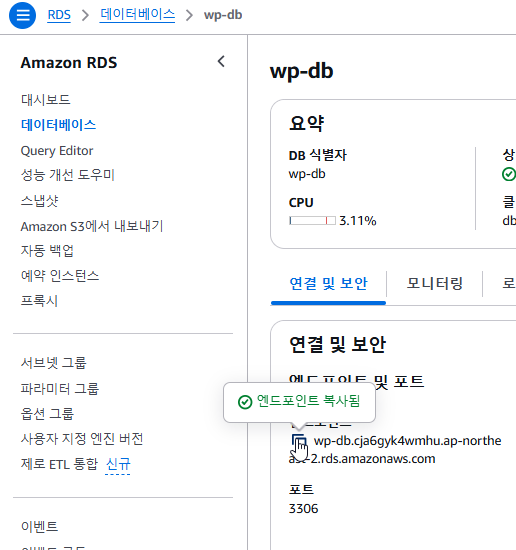Viewport: 516px width, 550px height.
Task: Collapse the Amazon RDS side panel
Action: tap(221, 62)
